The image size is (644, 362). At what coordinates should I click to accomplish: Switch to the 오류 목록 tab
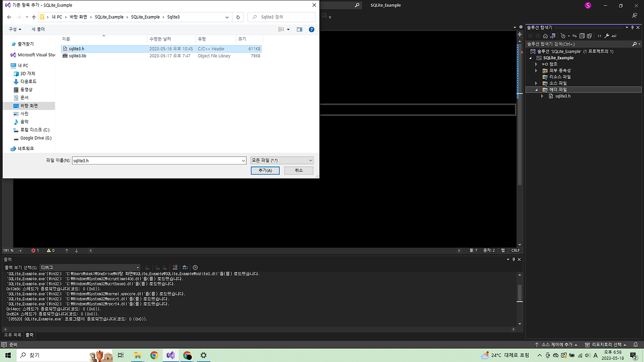(x=12, y=334)
